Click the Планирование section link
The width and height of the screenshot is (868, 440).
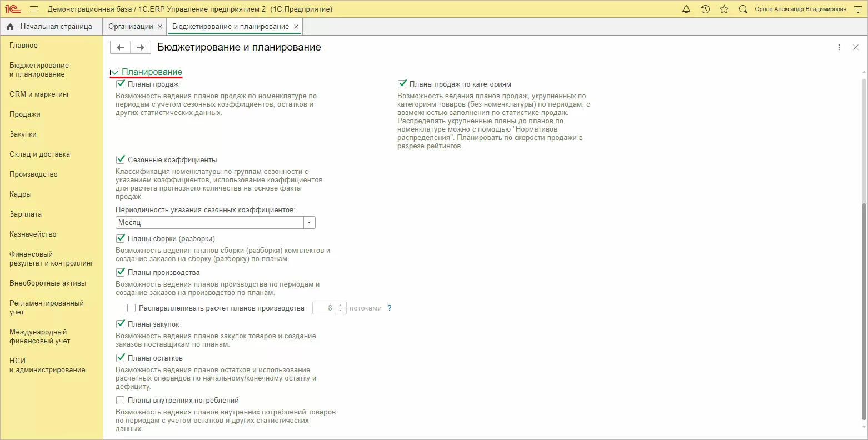click(152, 72)
